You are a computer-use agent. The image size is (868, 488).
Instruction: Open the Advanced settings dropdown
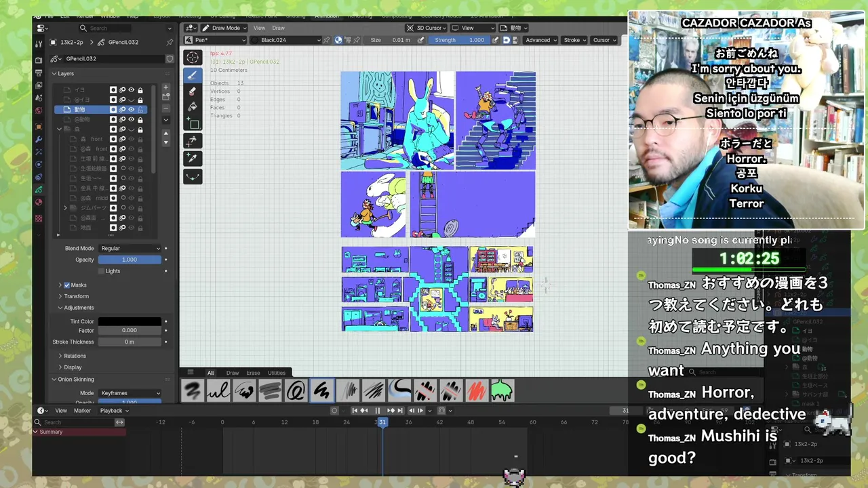(540, 40)
